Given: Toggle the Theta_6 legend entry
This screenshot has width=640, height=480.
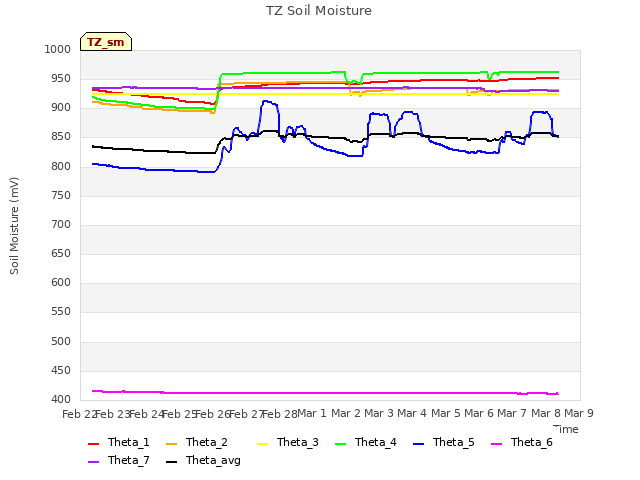Looking at the screenshot, I should tap(522, 442).
